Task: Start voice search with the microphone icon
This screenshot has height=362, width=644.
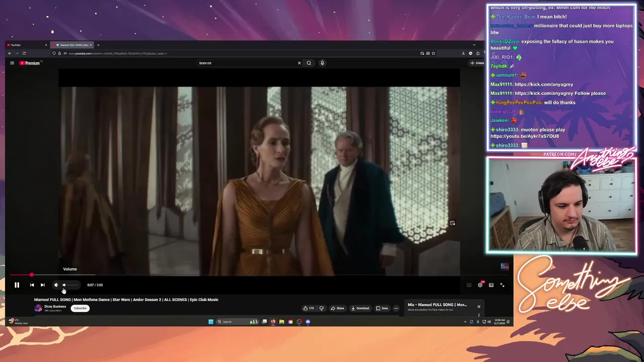Action: click(x=322, y=63)
